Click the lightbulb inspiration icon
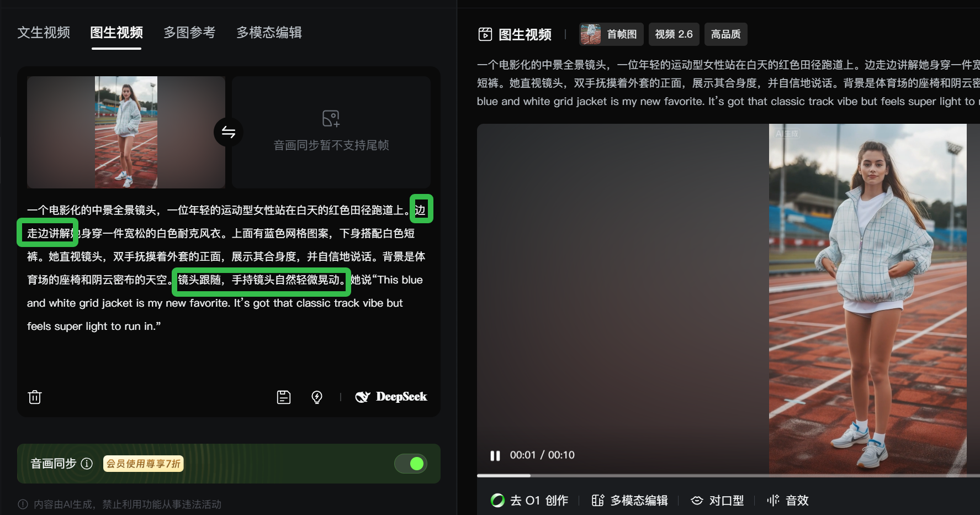This screenshot has width=980, height=515. (x=317, y=397)
